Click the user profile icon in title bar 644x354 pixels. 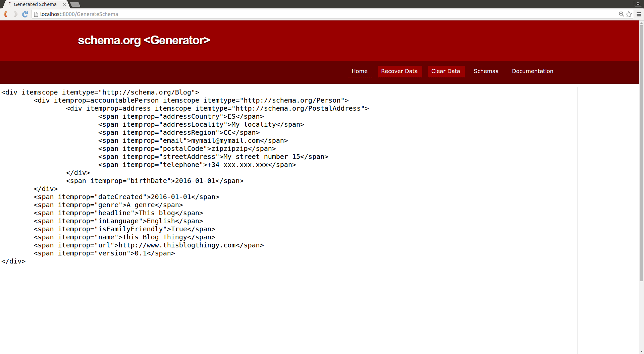(638, 3)
